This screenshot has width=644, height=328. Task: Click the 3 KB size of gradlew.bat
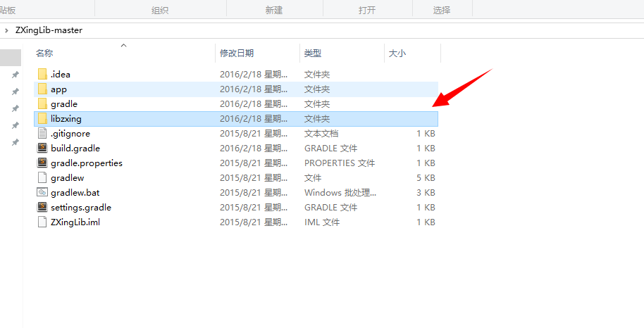click(x=426, y=193)
